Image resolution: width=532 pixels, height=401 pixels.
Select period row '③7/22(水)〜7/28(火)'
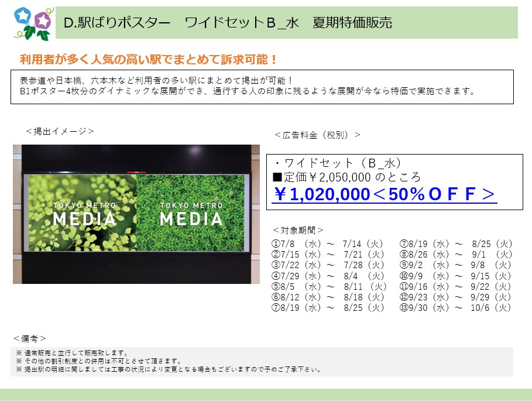click(x=328, y=265)
